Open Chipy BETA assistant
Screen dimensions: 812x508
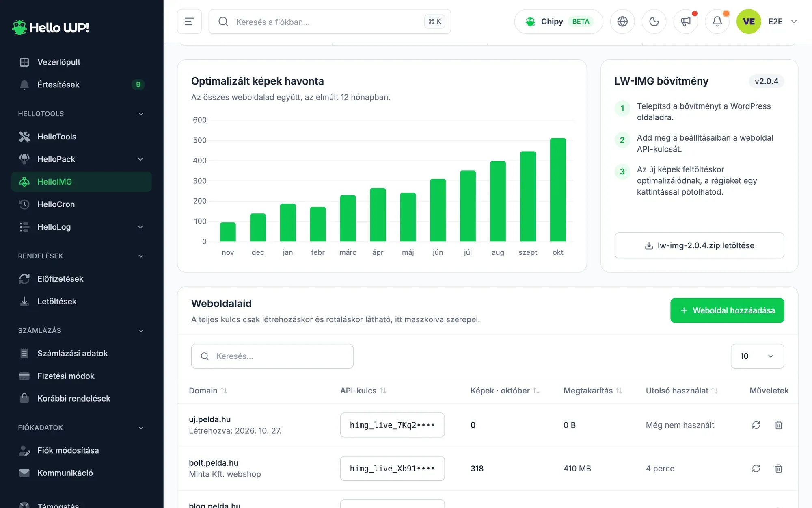click(559, 22)
